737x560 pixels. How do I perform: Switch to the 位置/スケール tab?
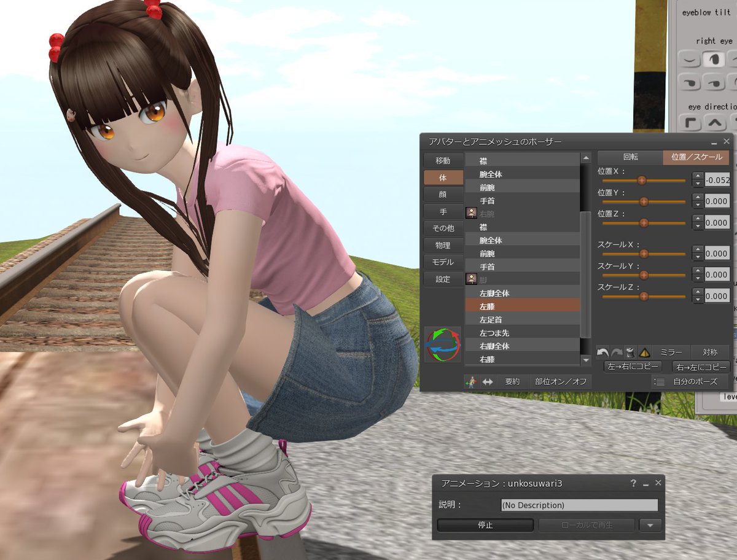click(696, 157)
